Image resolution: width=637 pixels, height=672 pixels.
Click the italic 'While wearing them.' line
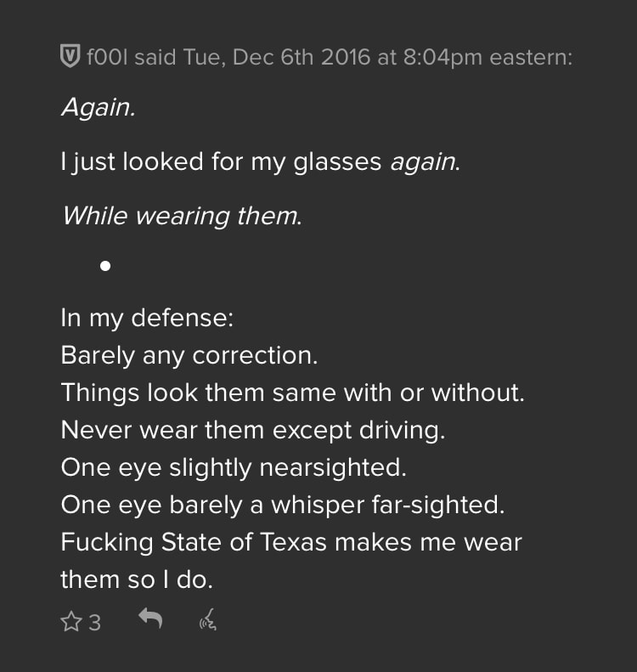181,216
